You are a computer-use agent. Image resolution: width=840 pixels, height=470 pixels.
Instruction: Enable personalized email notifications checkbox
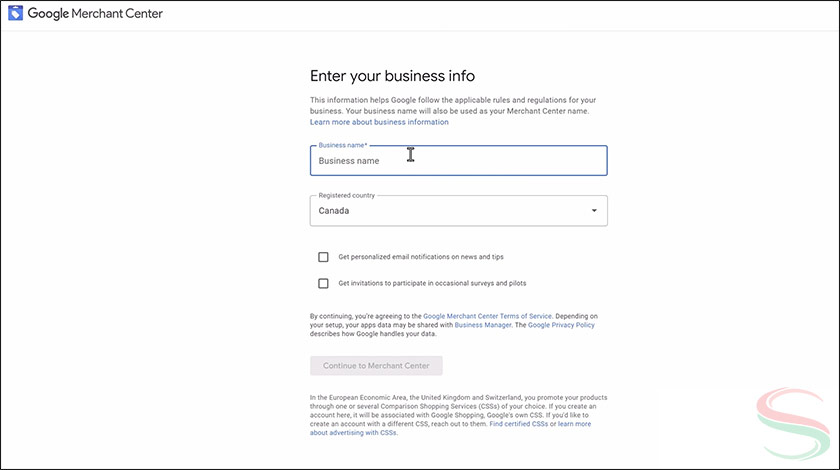pyautogui.click(x=323, y=257)
